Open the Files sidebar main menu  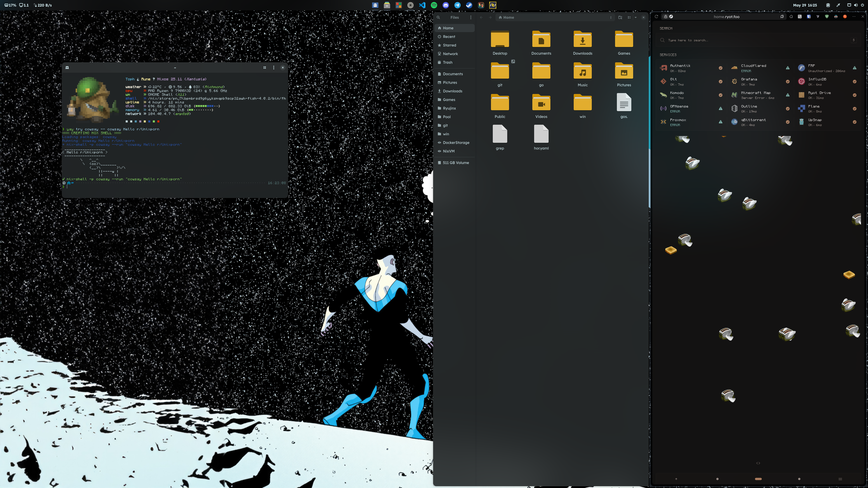471,18
